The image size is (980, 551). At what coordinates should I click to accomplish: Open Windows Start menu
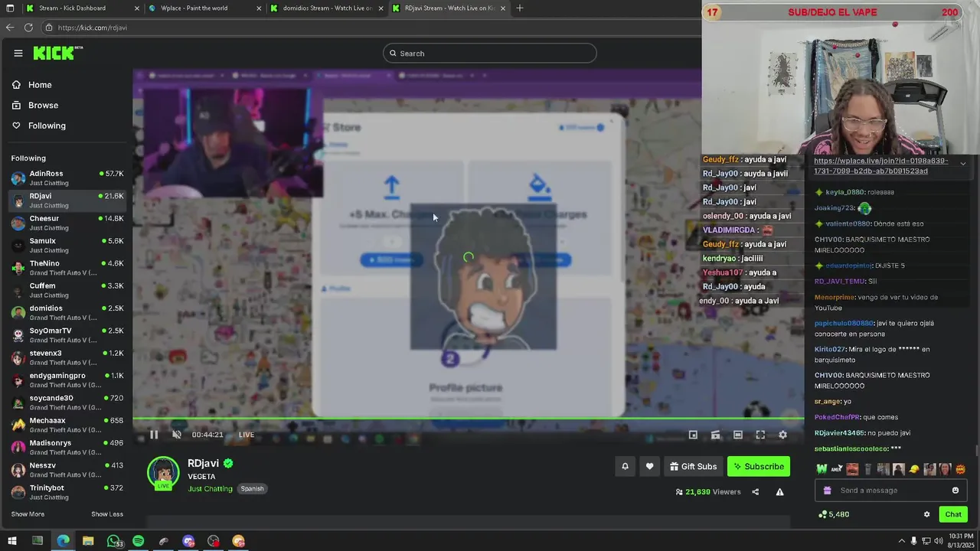click(11, 541)
